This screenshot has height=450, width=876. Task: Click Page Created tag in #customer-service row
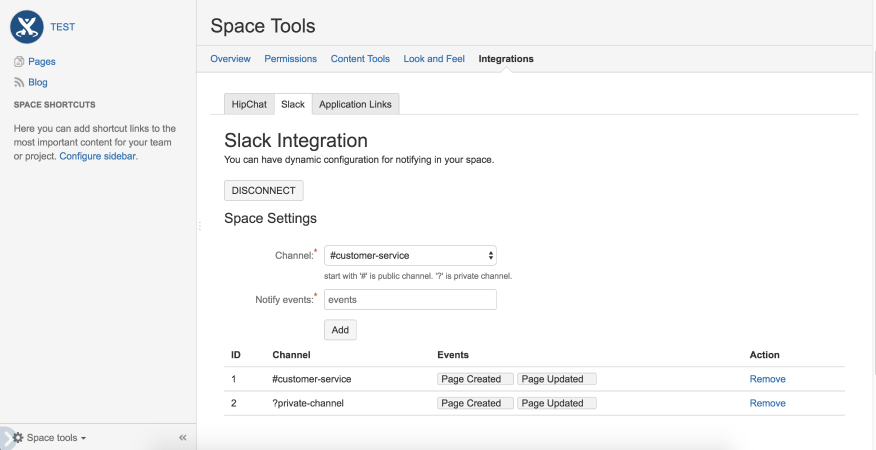pos(475,379)
